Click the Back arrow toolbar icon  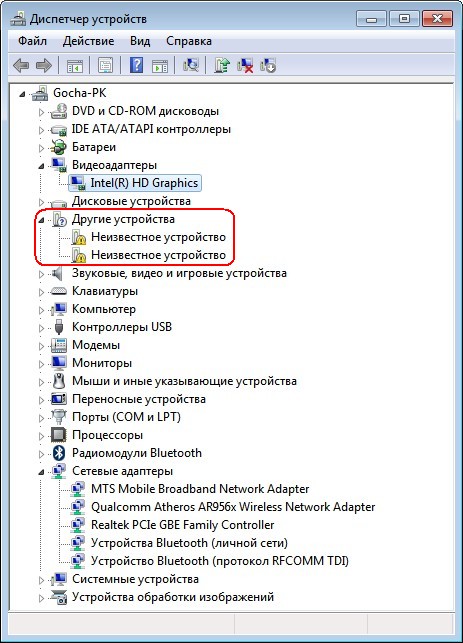pos(21,65)
